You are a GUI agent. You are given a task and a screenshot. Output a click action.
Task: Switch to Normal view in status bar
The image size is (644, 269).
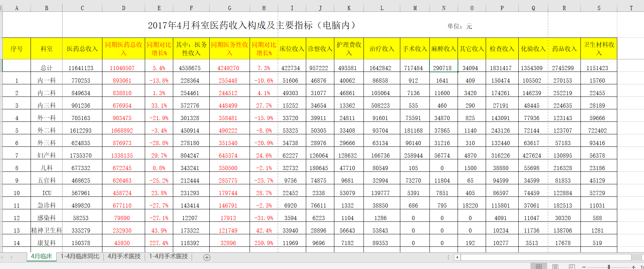[539, 267]
